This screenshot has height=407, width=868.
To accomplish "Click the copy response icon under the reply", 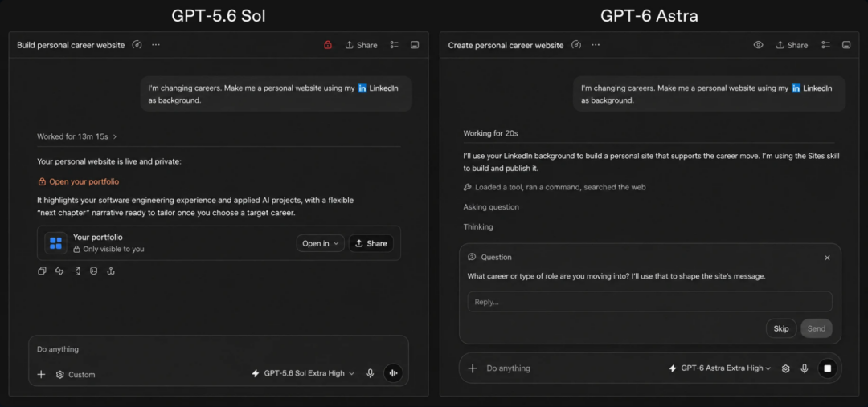I will point(42,271).
